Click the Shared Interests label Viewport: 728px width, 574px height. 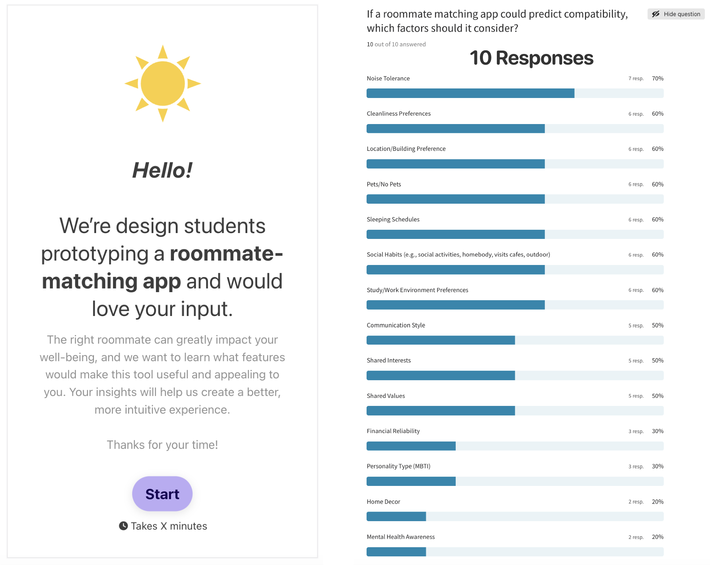(389, 360)
